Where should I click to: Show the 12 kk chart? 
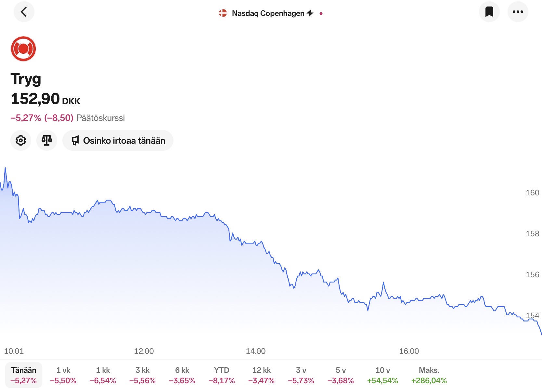261,375
